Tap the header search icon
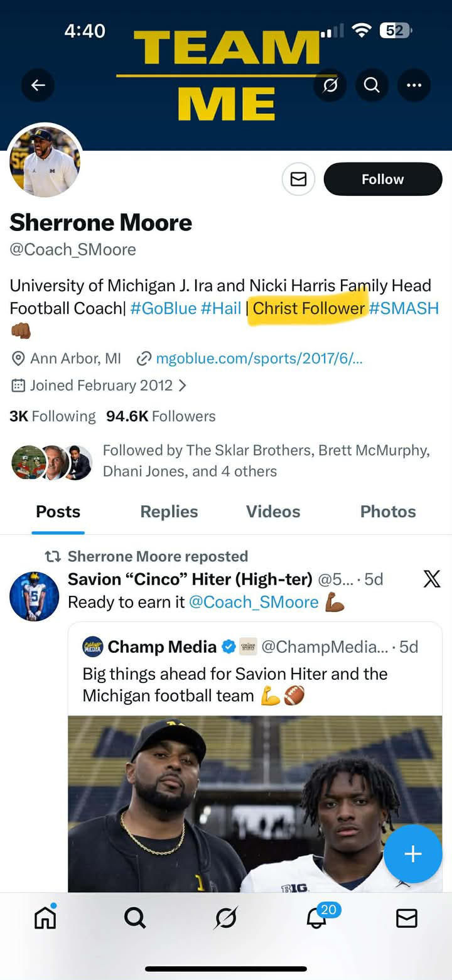 [x=372, y=85]
